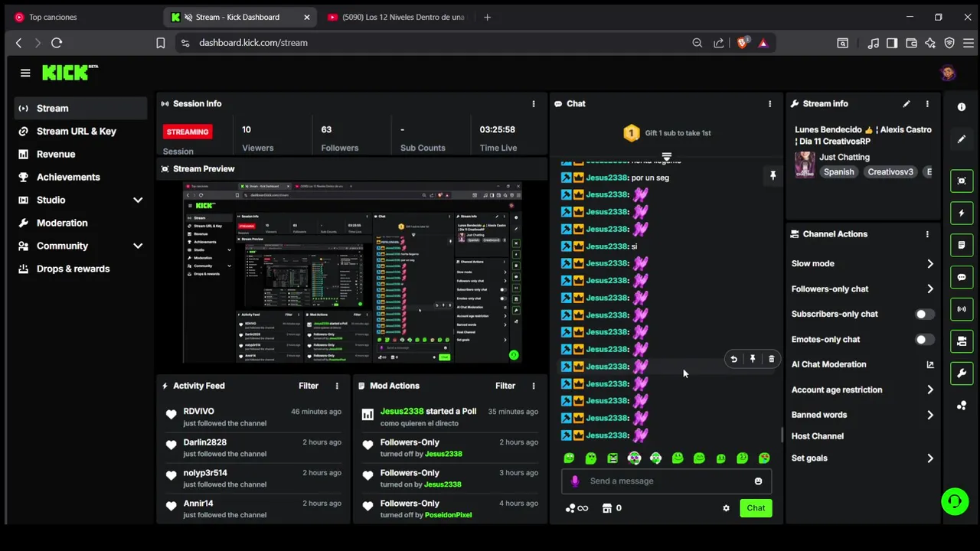Image resolution: width=980 pixels, height=551 pixels.
Task: Click the browser address bar URL
Action: click(x=253, y=43)
